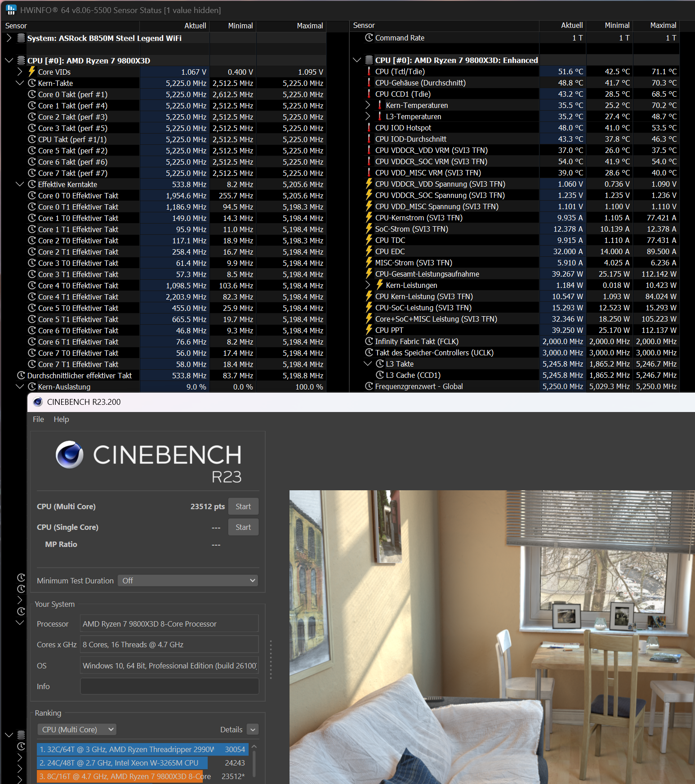Click the panel resize grip dots
This screenshot has width=695, height=784.
pyautogui.click(x=271, y=659)
